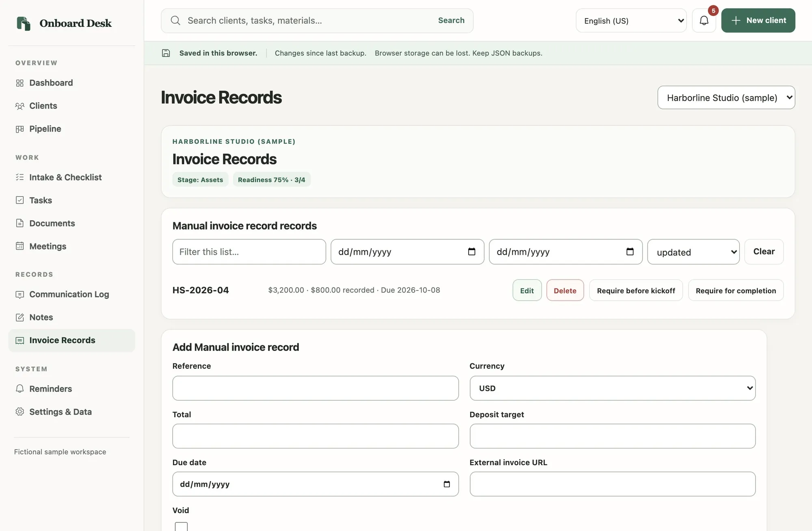The width and height of the screenshot is (812, 531).
Task: Open calendar picker on first filter date
Action: pyautogui.click(x=471, y=251)
